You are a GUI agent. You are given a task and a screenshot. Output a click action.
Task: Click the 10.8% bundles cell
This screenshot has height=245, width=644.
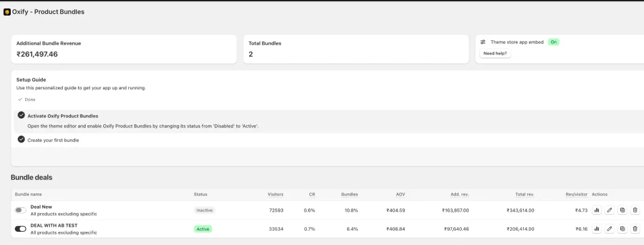351,210
